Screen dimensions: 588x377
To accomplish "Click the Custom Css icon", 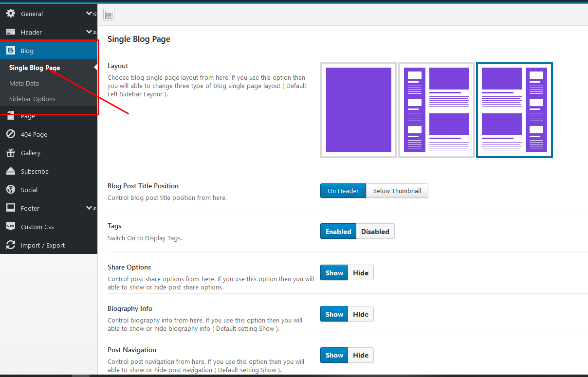I will (x=10, y=227).
